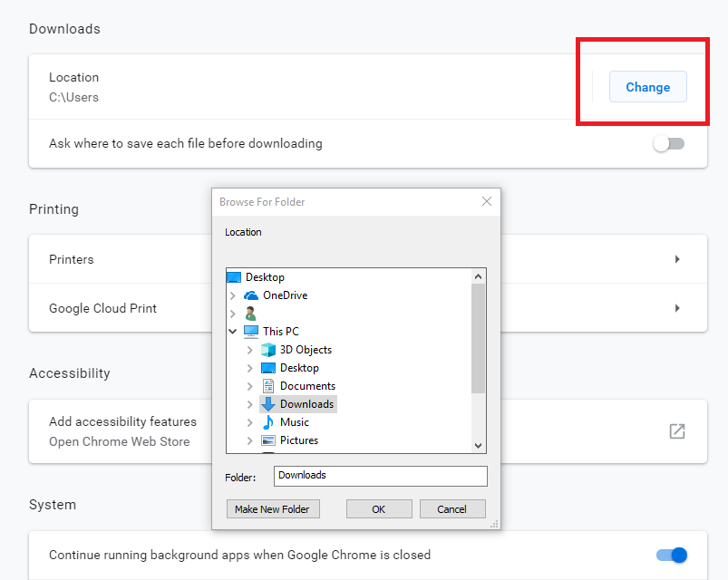The image size is (728, 580).
Task: Click the Pictures folder icon
Action: pos(267,440)
